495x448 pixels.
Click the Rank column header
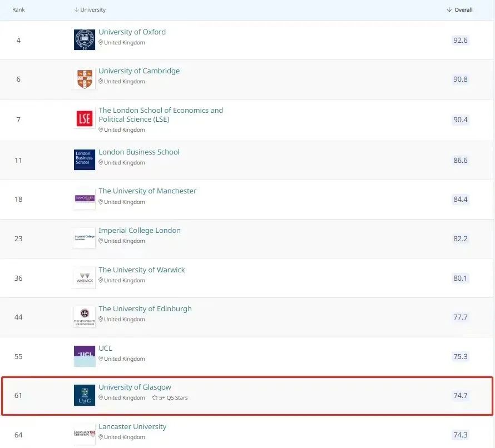(18, 10)
